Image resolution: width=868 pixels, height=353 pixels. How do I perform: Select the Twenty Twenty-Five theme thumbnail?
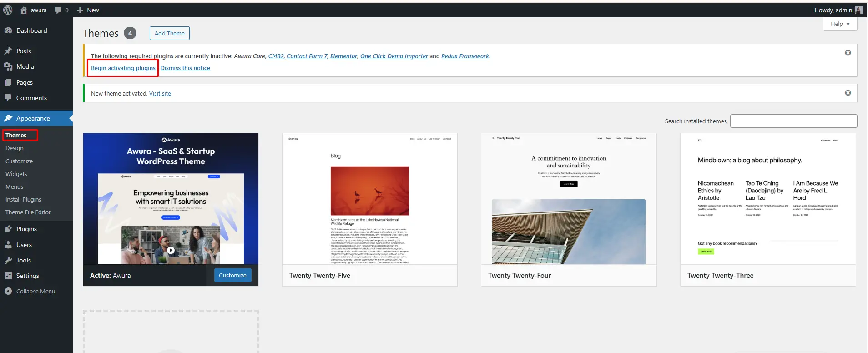370,199
